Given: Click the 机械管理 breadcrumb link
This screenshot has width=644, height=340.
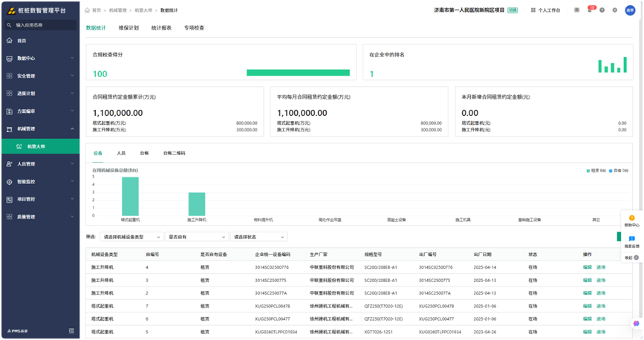Looking at the screenshot, I should [118, 10].
